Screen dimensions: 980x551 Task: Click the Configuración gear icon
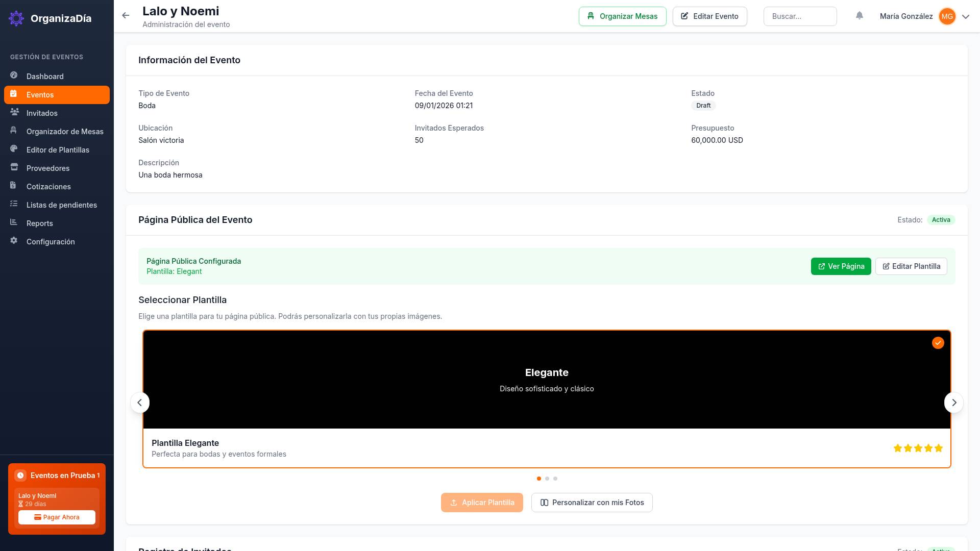point(14,241)
